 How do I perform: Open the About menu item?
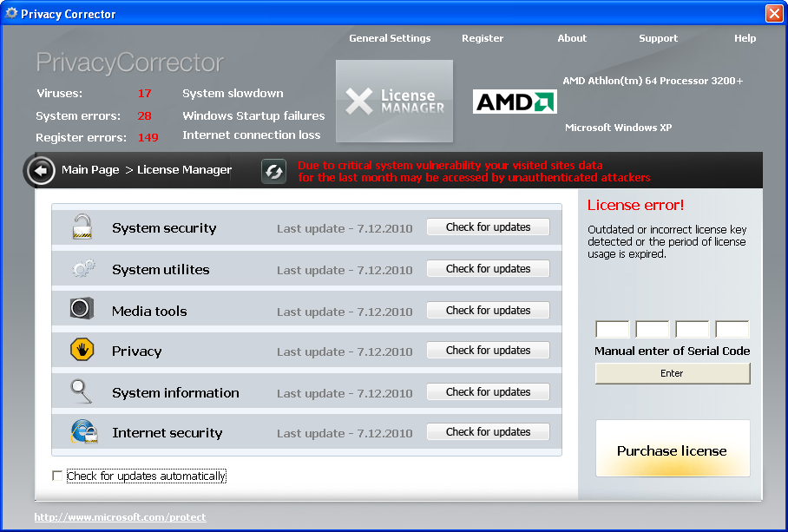[x=572, y=38]
